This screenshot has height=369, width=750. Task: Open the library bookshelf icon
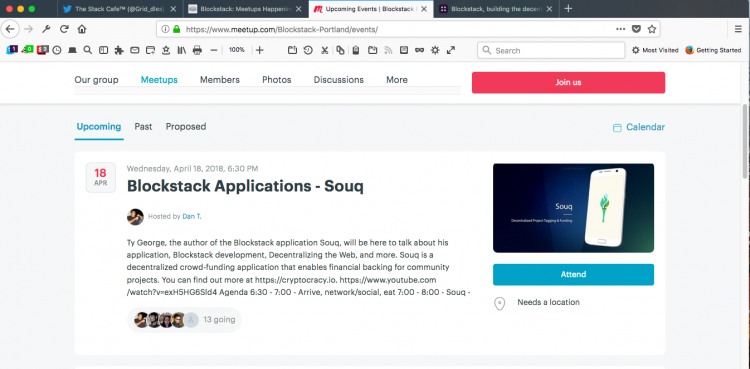(x=182, y=50)
